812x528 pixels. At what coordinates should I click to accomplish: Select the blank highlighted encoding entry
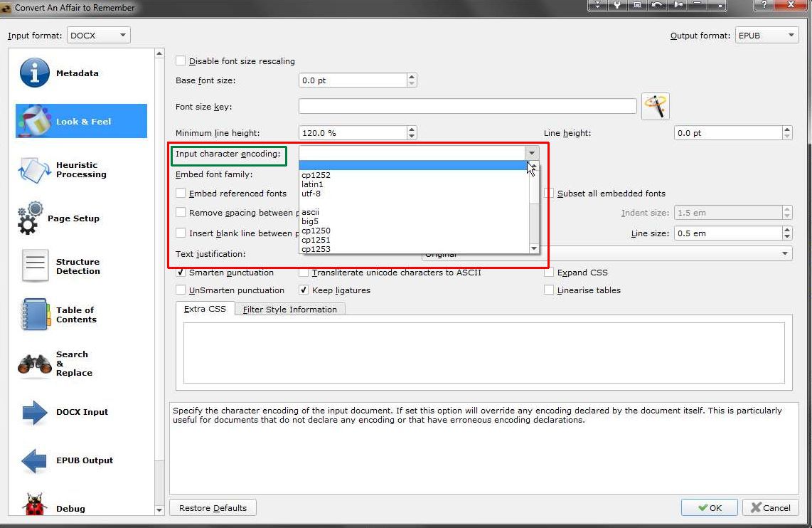[x=412, y=165]
